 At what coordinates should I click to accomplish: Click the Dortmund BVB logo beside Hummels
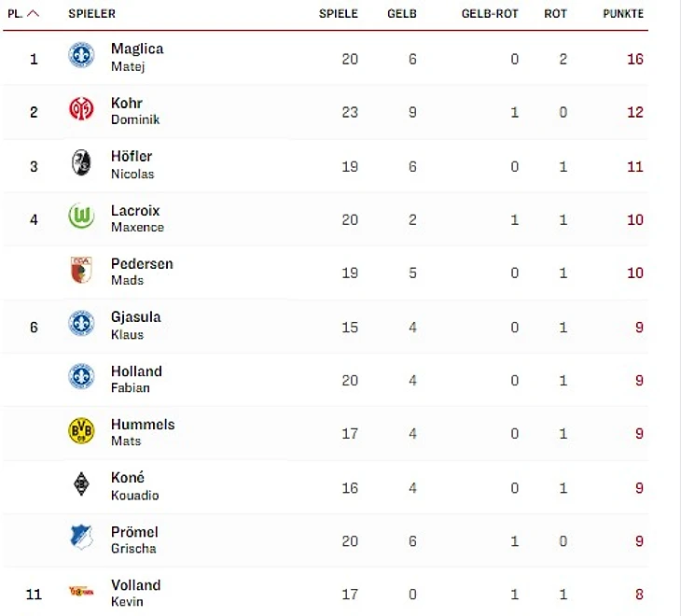(81, 431)
